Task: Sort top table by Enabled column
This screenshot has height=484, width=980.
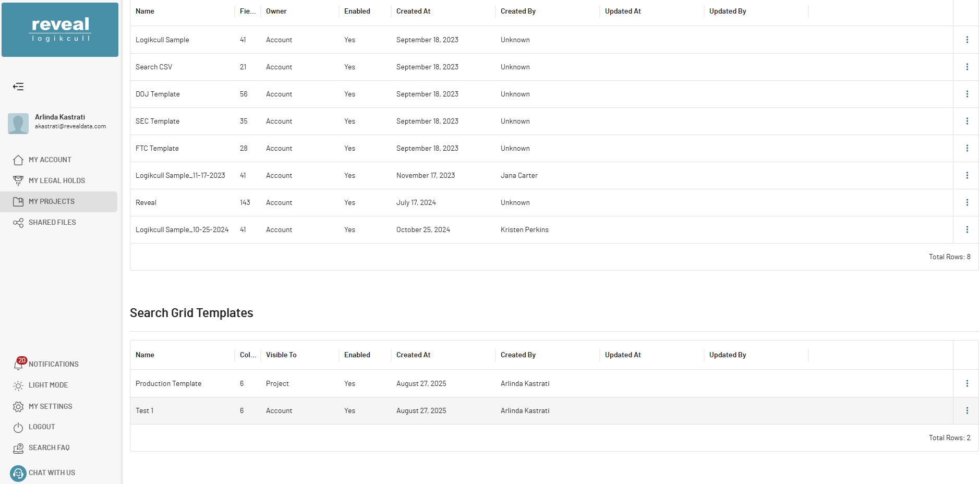Action: coord(357,11)
